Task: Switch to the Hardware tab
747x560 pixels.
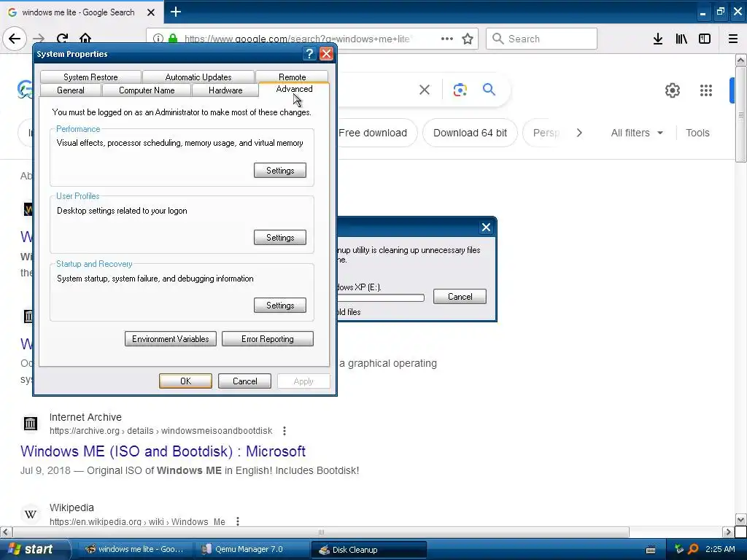Action: [x=225, y=90]
